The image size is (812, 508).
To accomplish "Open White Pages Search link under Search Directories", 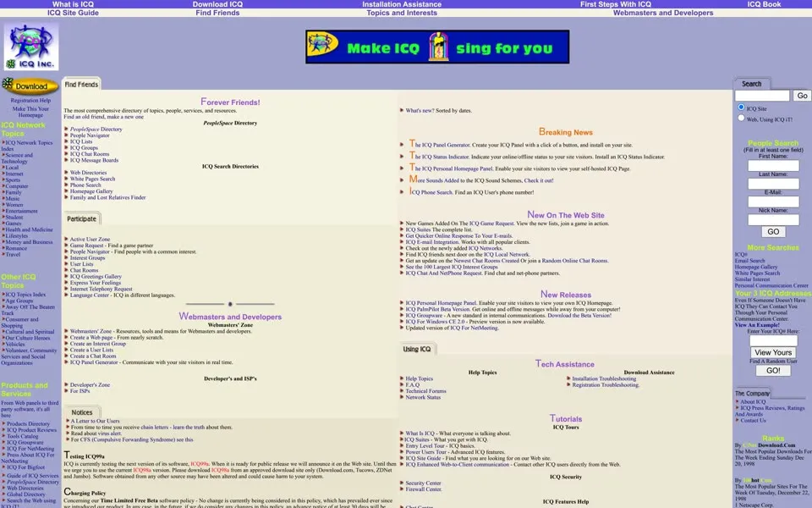I will pyautogui.click(x=93, y=179).
